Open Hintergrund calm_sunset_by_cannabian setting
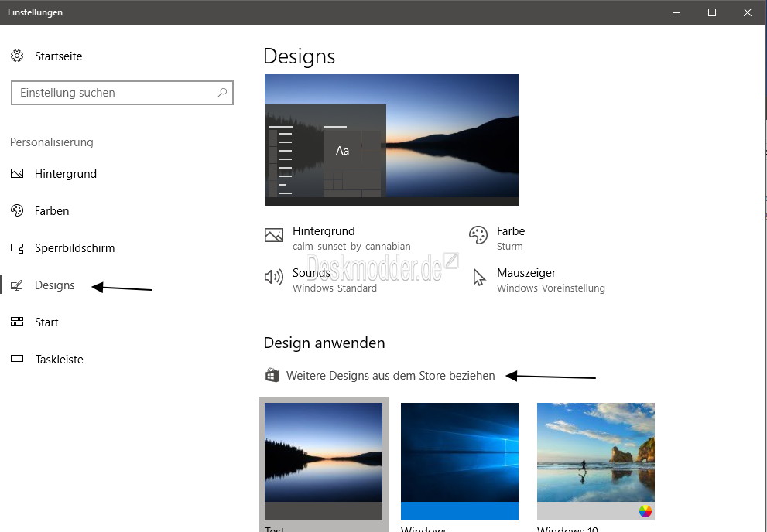The height and width of the screenshot is (532, 767). click(x=337, y=238)
